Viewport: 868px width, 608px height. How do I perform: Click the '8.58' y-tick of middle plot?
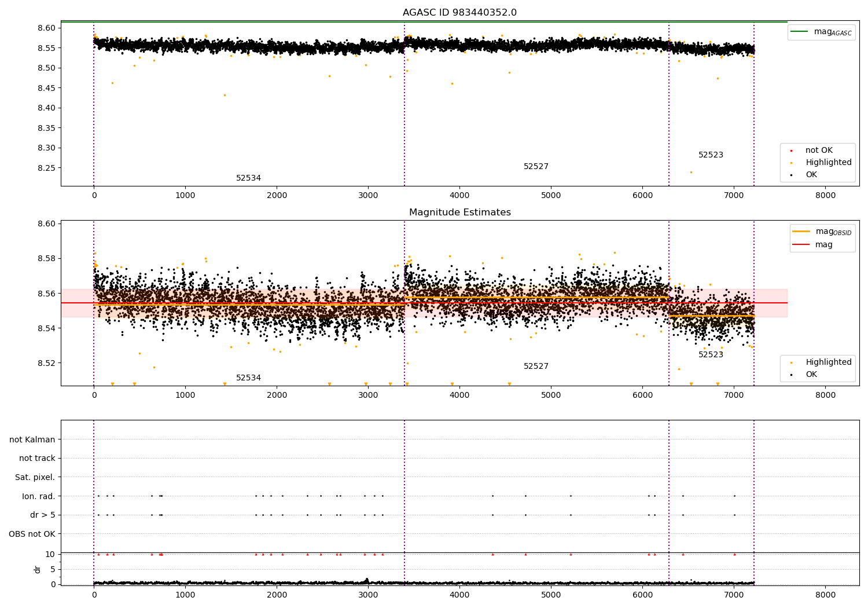(x=46, y=259)
